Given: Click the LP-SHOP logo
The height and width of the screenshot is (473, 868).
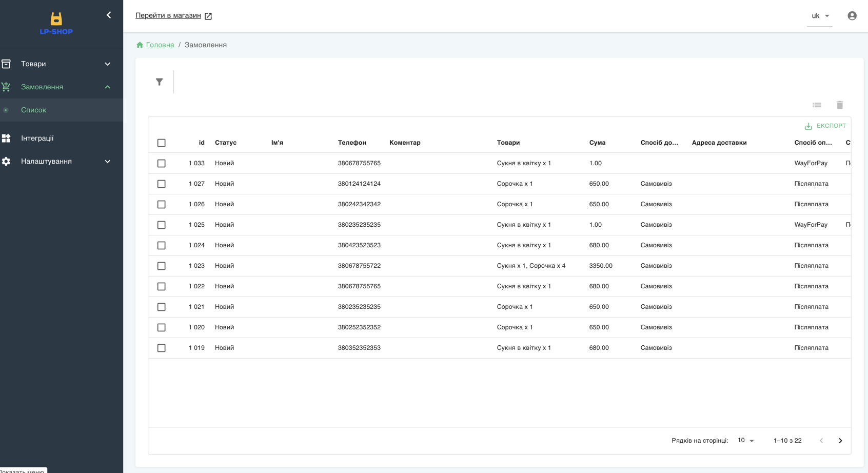Looking at the screenshot, I should [56, 24].
